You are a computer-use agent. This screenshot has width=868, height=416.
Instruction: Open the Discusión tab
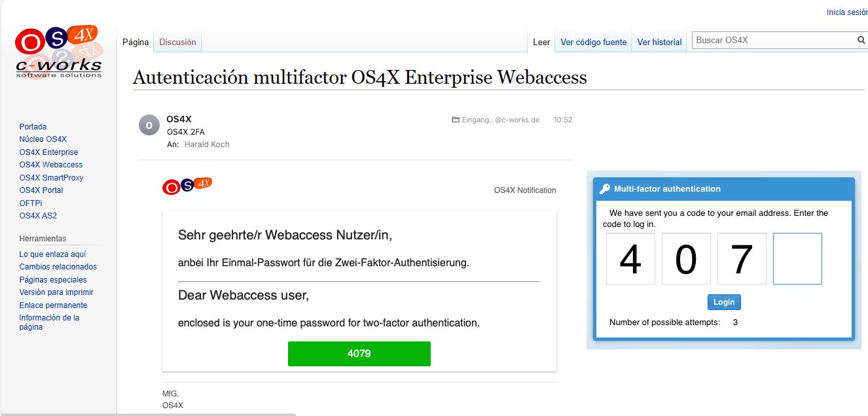click(x=177, y=42)
